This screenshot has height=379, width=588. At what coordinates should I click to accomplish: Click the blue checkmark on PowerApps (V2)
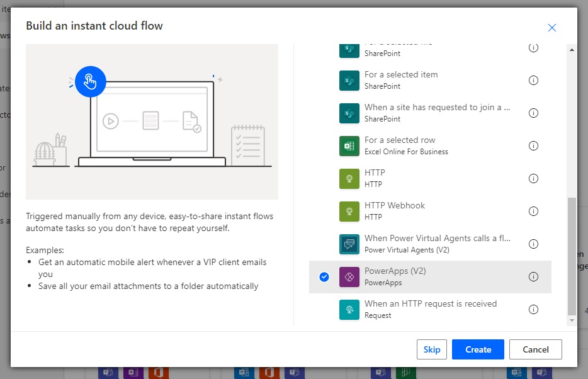tap(323, 277)
